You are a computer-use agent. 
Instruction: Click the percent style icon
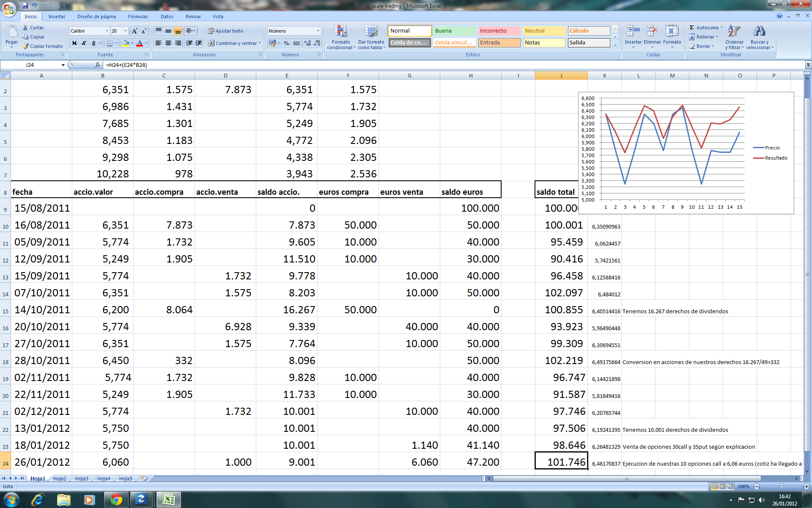tap(286, 43)
